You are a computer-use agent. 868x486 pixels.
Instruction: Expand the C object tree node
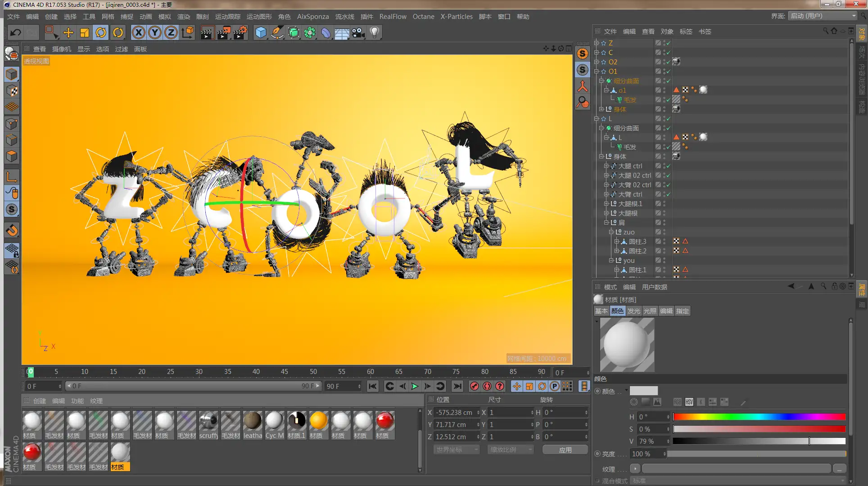click(597, 53)
